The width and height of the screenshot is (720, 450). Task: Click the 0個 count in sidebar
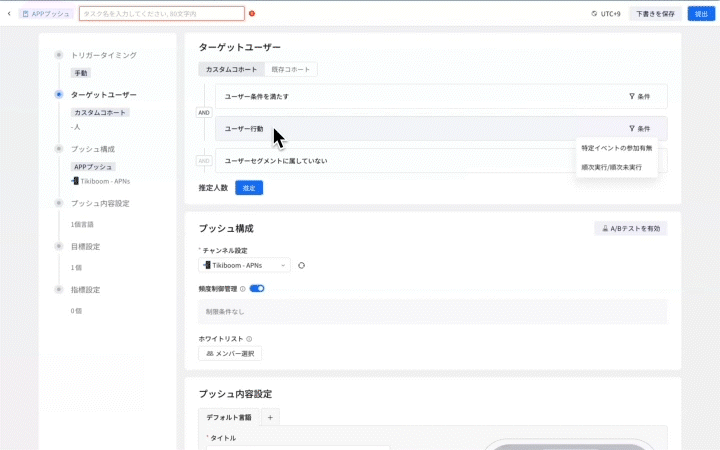76,311
